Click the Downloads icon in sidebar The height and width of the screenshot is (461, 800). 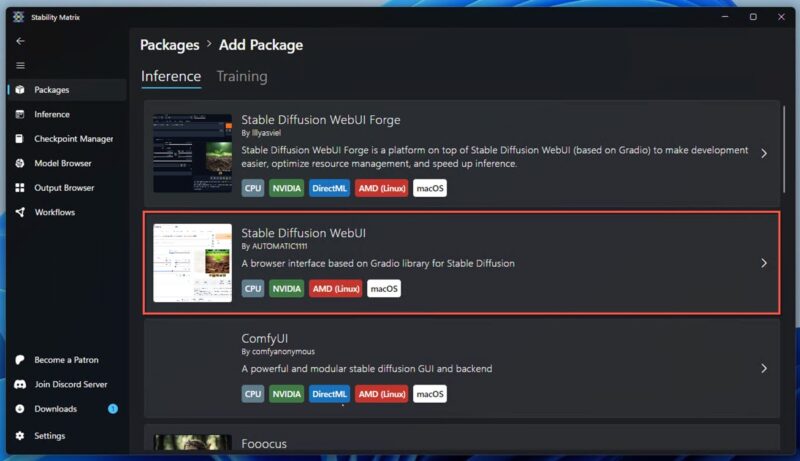[20, 409]
